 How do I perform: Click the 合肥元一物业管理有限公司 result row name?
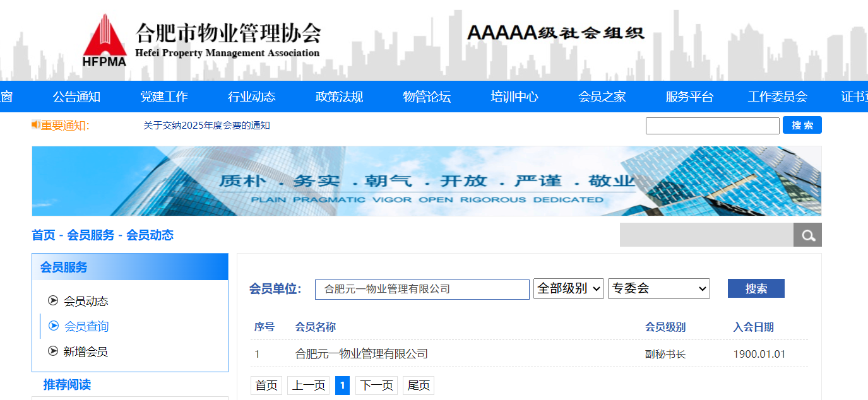click(362, 354)
